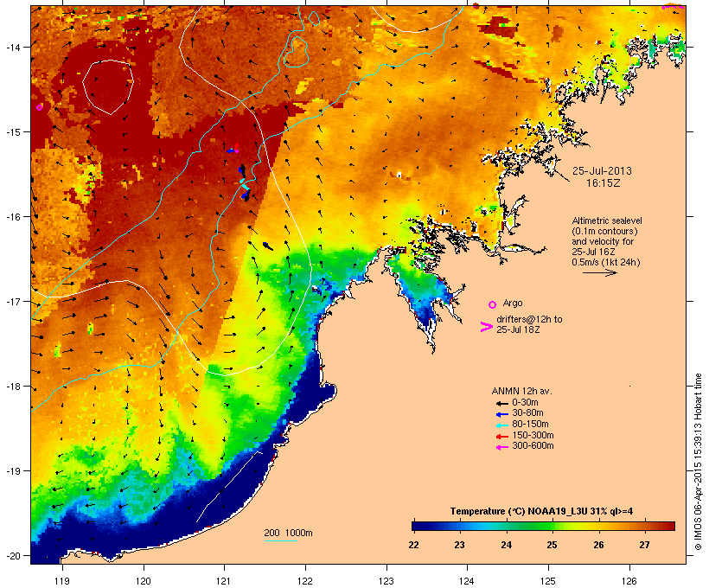The image size is (709, 588).
Task: Click the magenta 300-600m arrow legend icon
Action: [501, 447]
